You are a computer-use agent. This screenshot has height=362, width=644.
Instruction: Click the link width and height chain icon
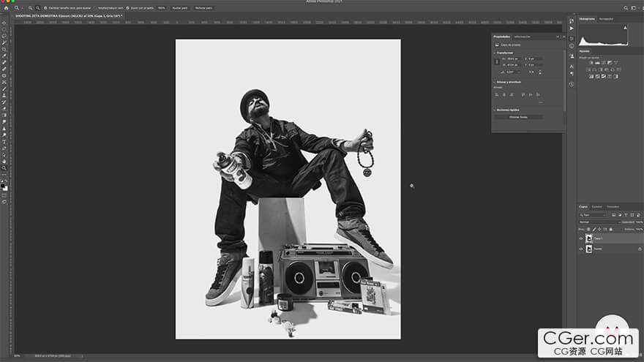[498, 61]
